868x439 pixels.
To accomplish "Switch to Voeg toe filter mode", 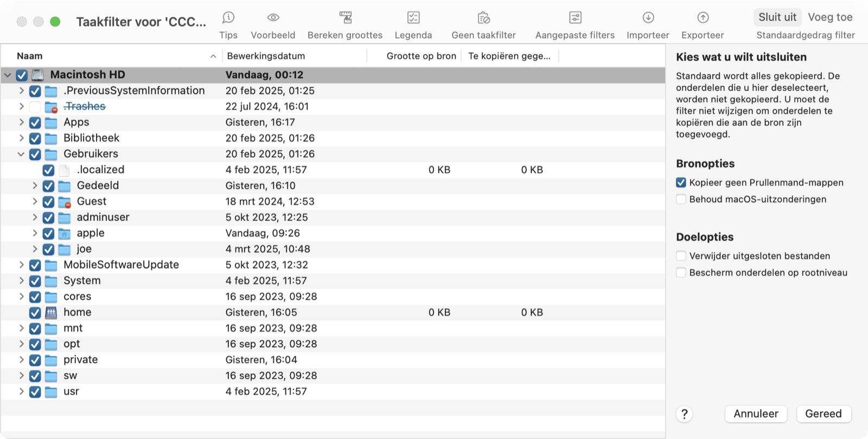I will 830,17.
